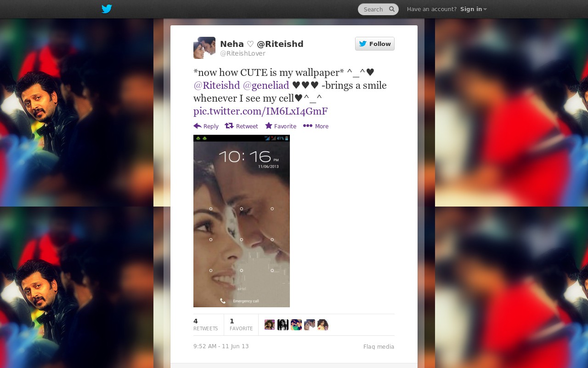Click the first retweeter avatar
Image resolution: width=588 pixels, height=368 pixels.
[x=270, y=325]
